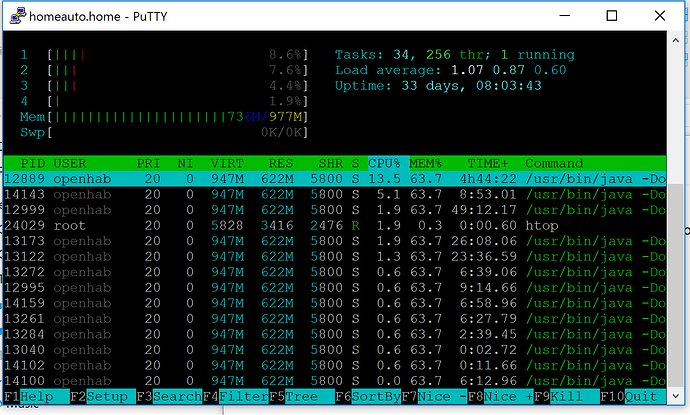The width and height of the screenshot is (690, 415).
Task: Maximize the PuTTY window
Action: point(611,15)
